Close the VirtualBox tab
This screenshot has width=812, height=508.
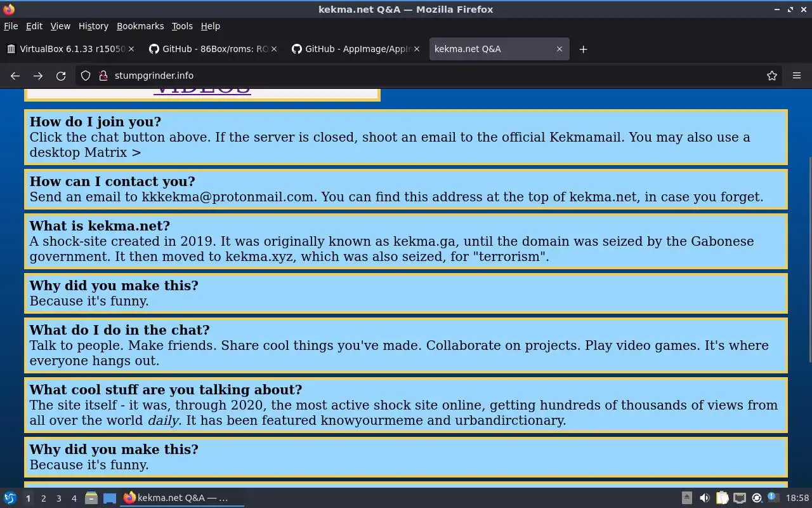click(131, 49)
